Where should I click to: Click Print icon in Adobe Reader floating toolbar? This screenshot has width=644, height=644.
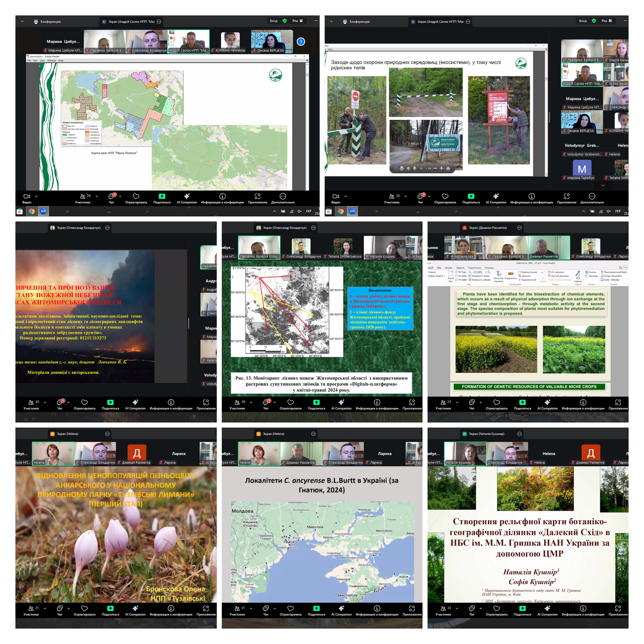(x=402, y=169)
